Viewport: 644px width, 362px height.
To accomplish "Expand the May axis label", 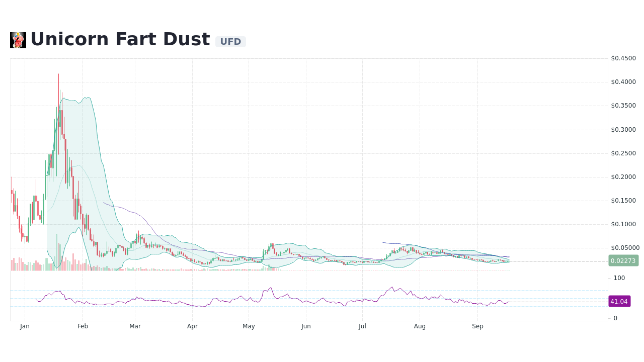I will pyautogui.click(x=249, y=326).
